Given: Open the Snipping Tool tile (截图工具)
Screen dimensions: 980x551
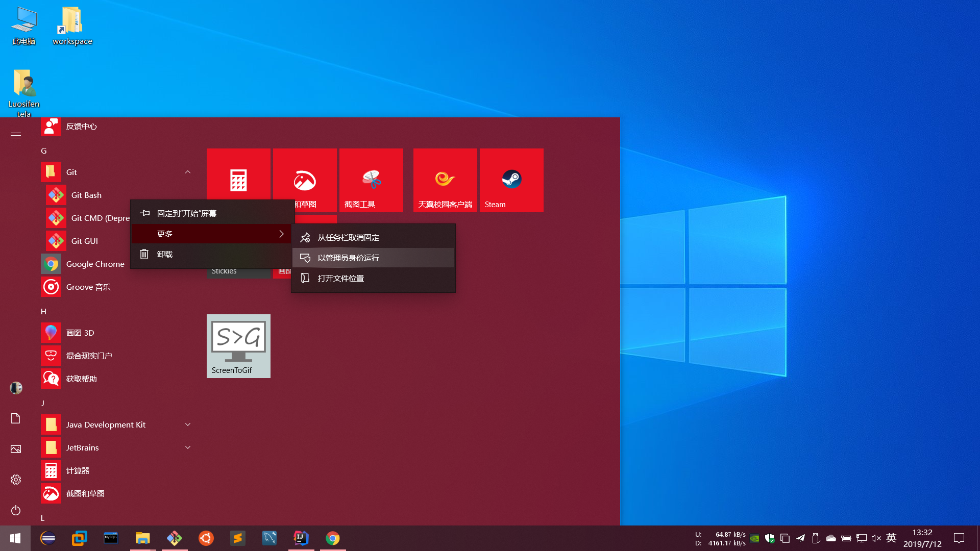Looking at the screenshot, I should tap(371, 180).
